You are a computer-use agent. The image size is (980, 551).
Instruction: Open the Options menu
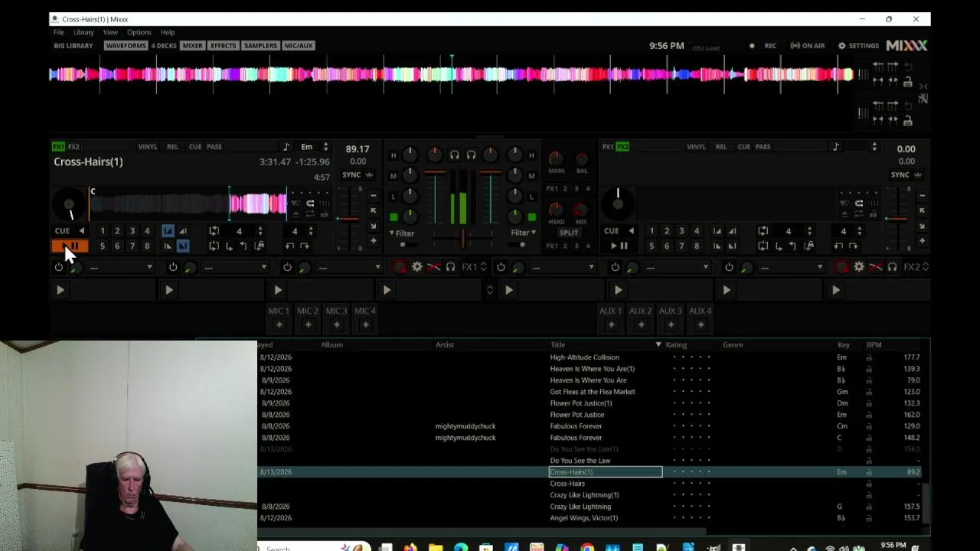point(139,32)
